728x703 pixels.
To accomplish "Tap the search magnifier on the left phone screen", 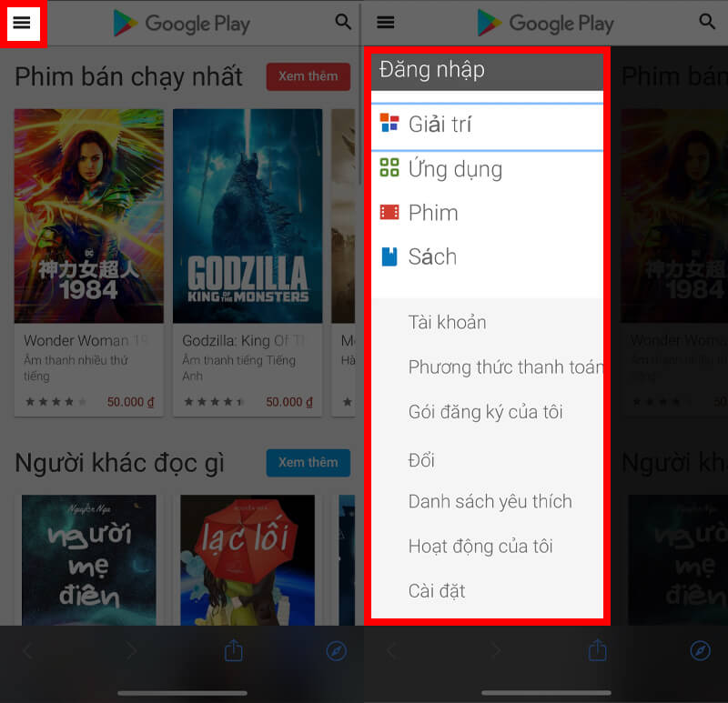I will [343, 22].
